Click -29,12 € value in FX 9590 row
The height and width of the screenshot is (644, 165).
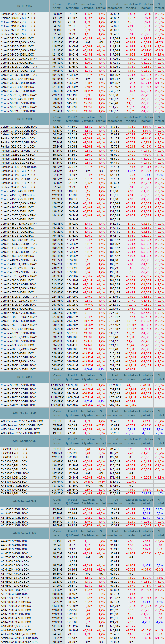[x=146, y=494]
